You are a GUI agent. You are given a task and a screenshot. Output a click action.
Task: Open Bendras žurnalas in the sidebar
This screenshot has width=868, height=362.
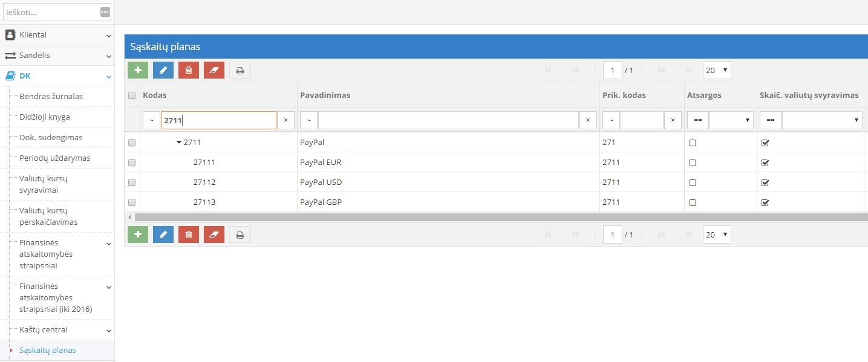(51, 97)
